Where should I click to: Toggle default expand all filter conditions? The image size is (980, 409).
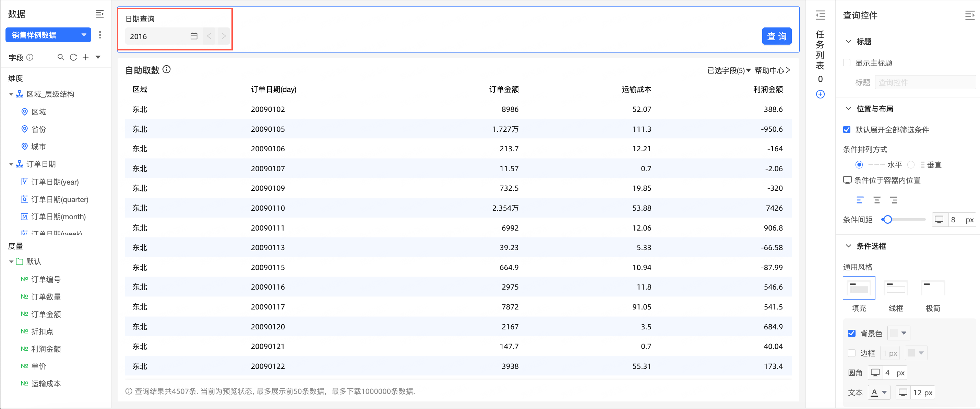[847, 130]
